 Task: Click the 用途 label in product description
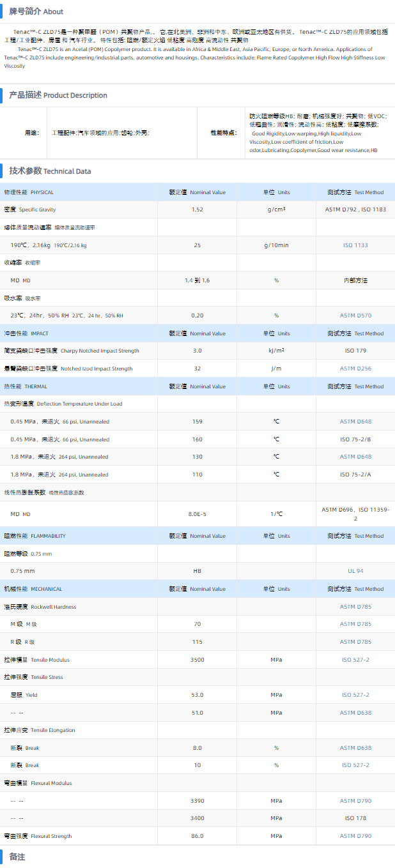[31, 133]
